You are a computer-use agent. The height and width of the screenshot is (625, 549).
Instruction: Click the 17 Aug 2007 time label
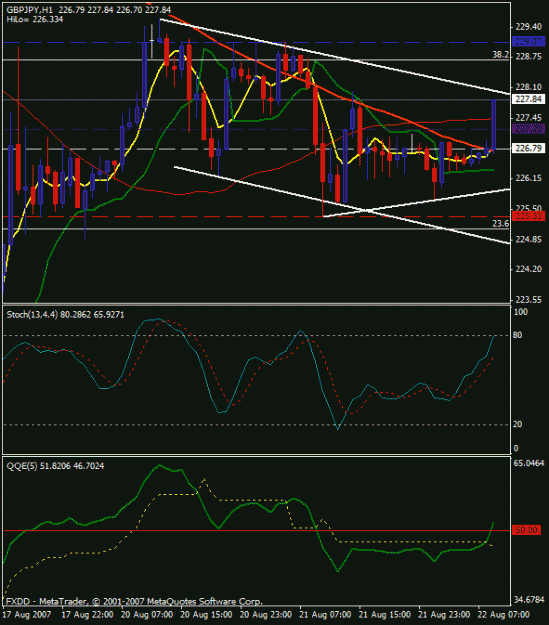27,615
